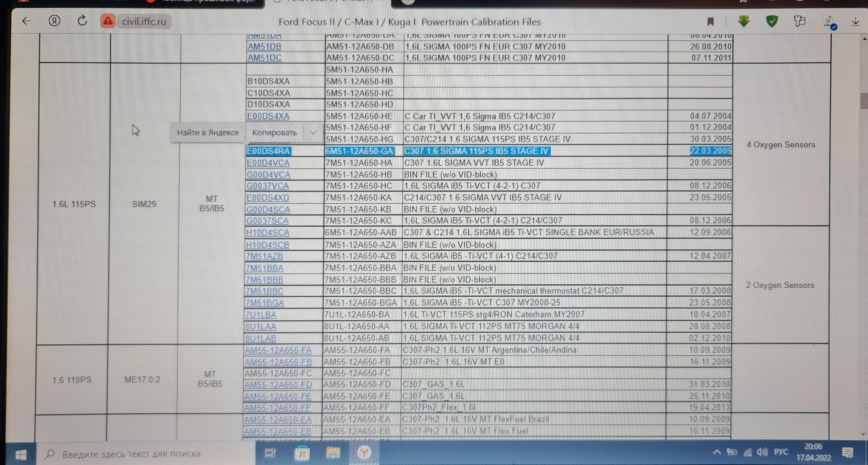Click the civil.iffc.ru address field
Viewport: 868px width, 465px height.
click(x=144, y=21)
